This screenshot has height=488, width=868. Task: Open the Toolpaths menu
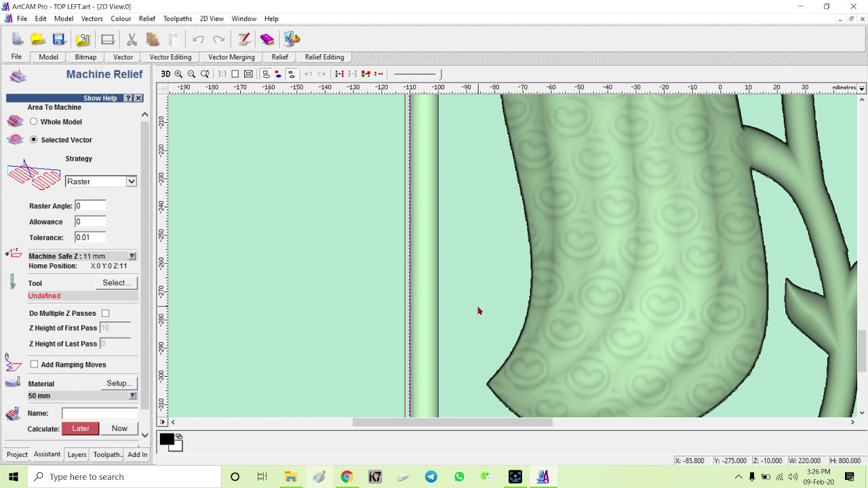[x=178, y=19]
